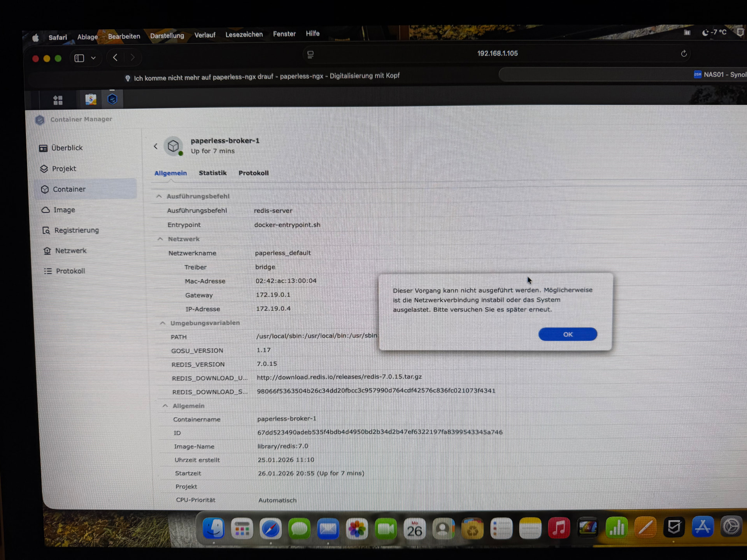Viewport: 747px width, 560px height.
Task: Click OK in the error dialog
Action: (x=567, y=334)
